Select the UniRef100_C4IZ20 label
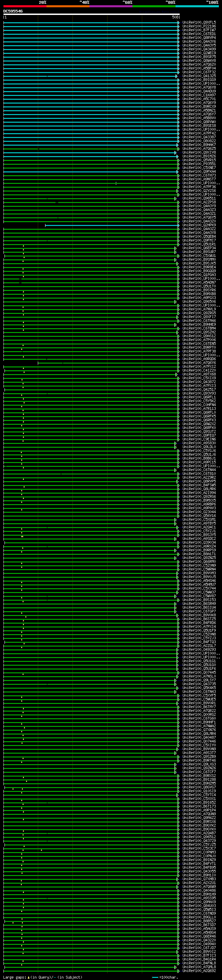Image resolution: width=222 pixels, height=980 pixels. coord(199,371)
